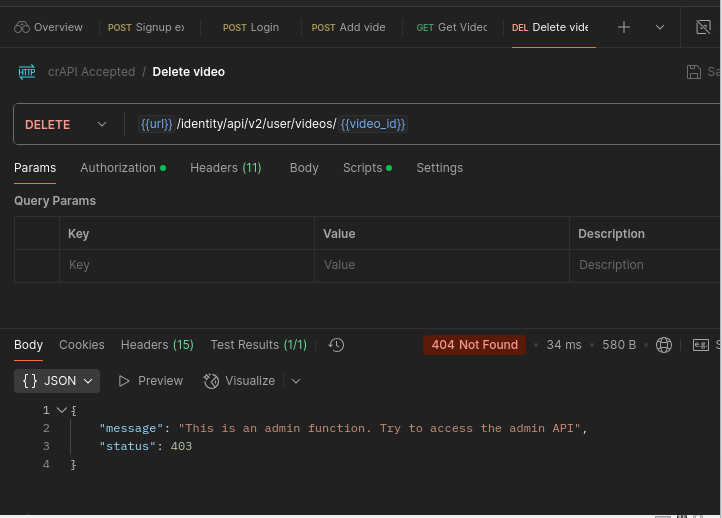This screenshot has width=722, height=518.
Task: Open response history clock icon
Action: pos(336,345)
